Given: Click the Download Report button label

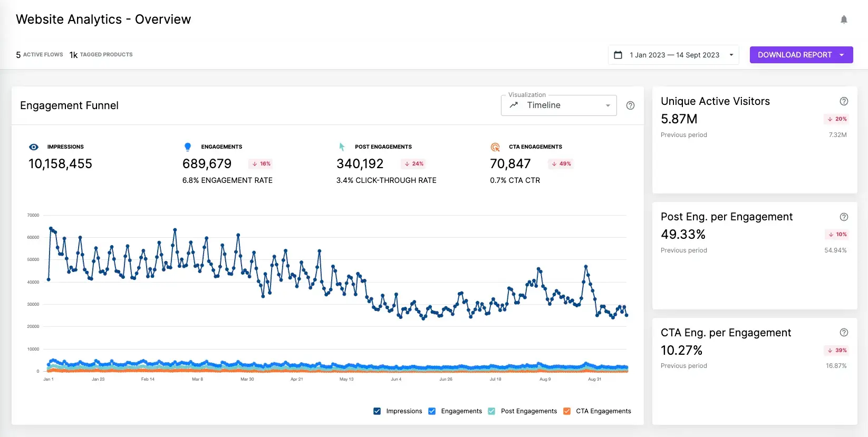Looking at the screenshot, I should pyautogui.click(x=795, y=55).
